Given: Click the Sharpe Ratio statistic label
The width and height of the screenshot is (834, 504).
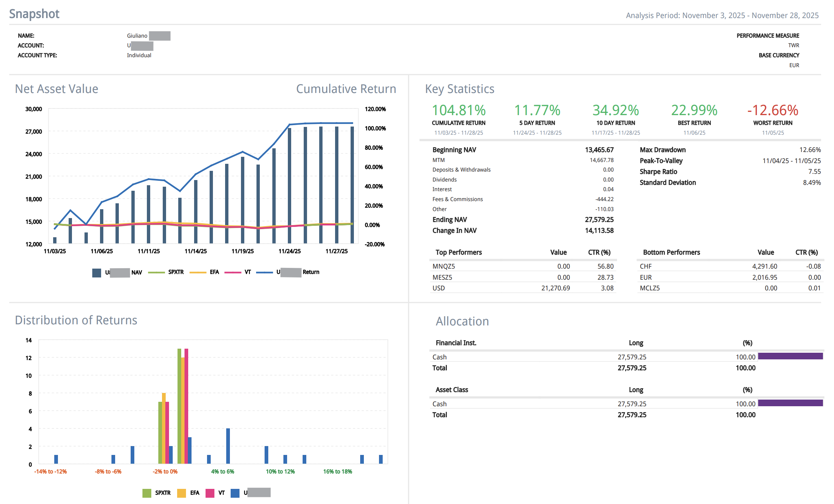Looking at the screenshot, I should [658, 172].
